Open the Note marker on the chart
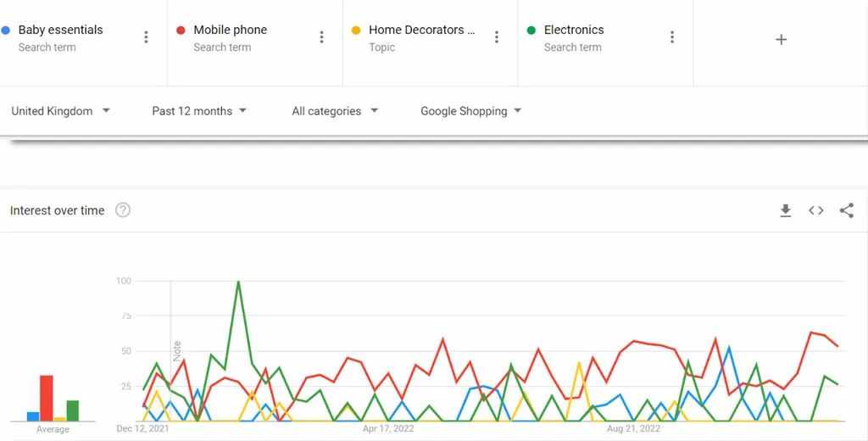Screen dimensions: 868x441 pyautogui.click(x=177, y=351)
